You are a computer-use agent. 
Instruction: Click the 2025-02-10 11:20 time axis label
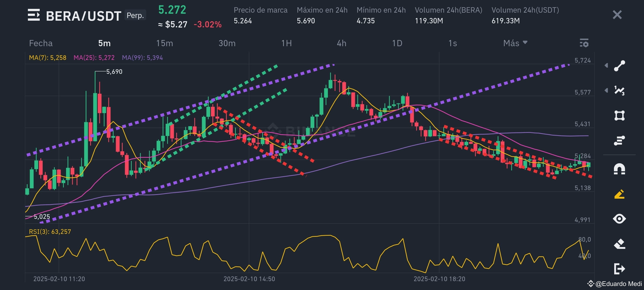coord(59,279)
